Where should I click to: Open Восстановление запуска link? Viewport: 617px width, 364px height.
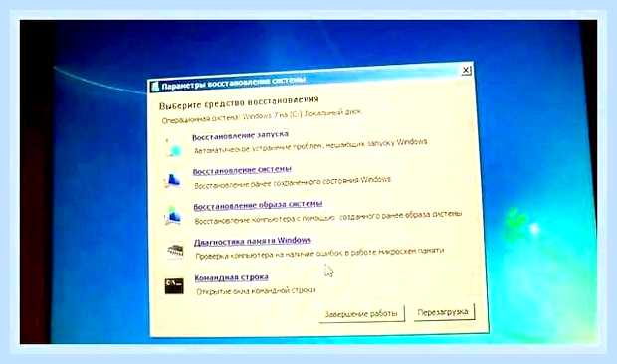240,135
